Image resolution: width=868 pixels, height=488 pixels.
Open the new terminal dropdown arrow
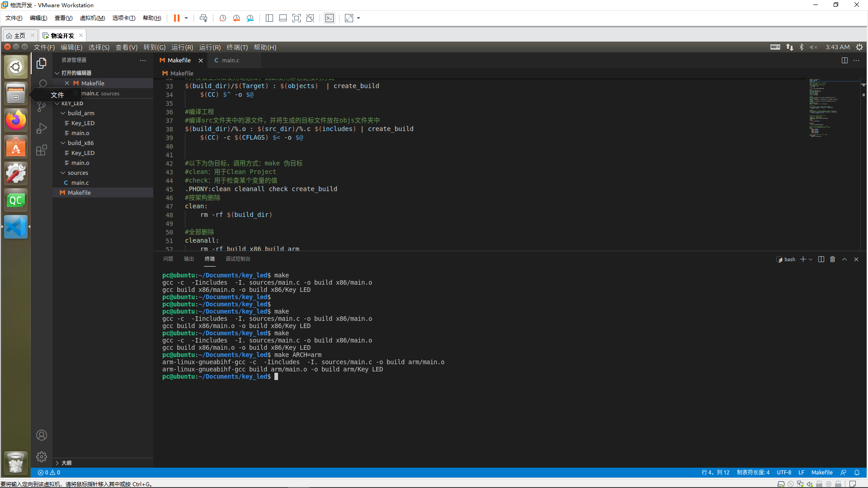click(x=811, y=259)
